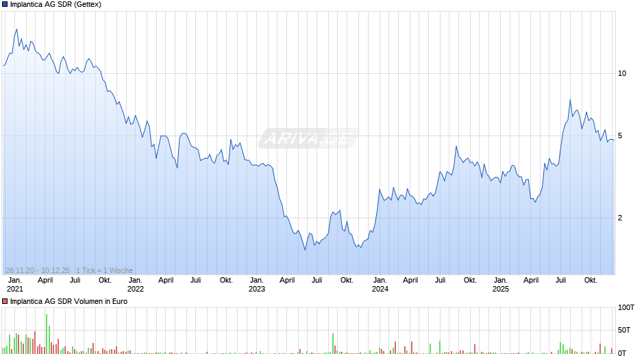Click the price axis label '2'

[x=620, y=218]
